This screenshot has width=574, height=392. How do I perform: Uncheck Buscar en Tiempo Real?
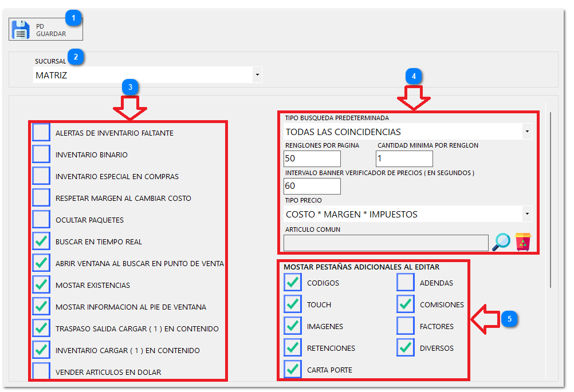pyautogui.click(x=41, y=241)
